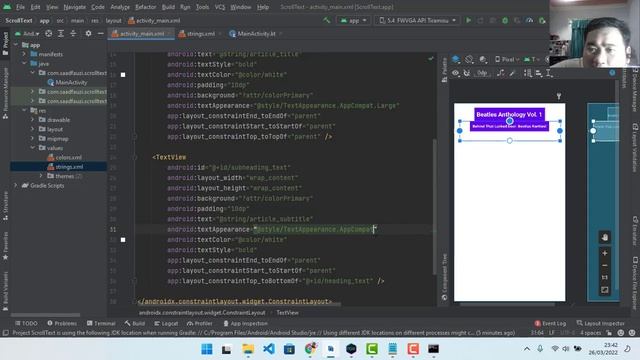Click the editor vertical scrollbar

coord(434,206)
